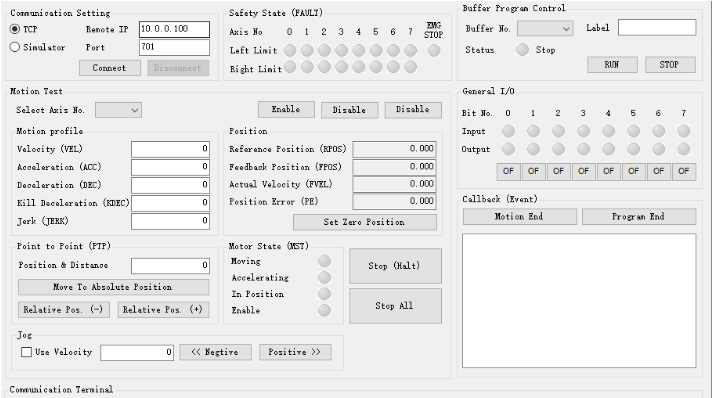This screenshot has width=726, height=398.
Task: Click the Input bit 7 indicator
Action: coord(683,131)
